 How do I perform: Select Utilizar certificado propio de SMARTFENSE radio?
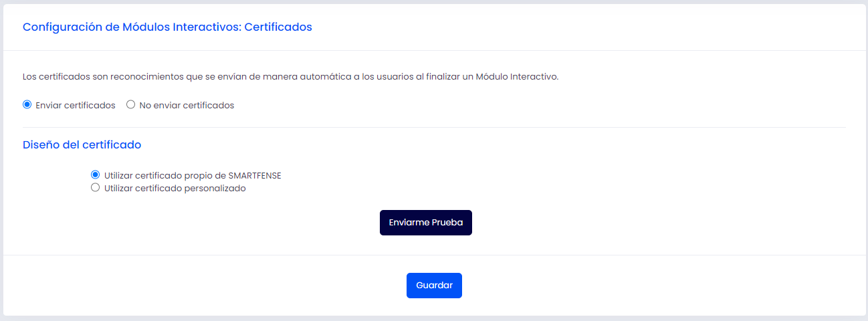pos(95,175)
